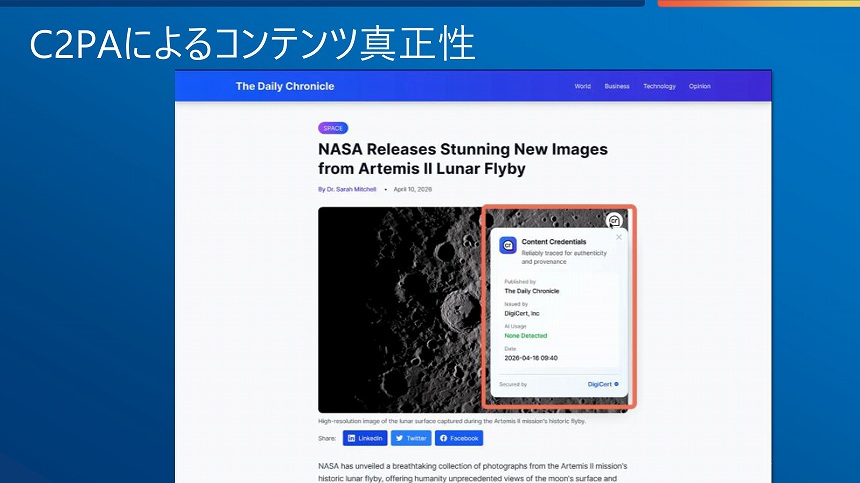Click the Content Credentials popup title
The image size is (860, 483).
[x=553, y=242]
